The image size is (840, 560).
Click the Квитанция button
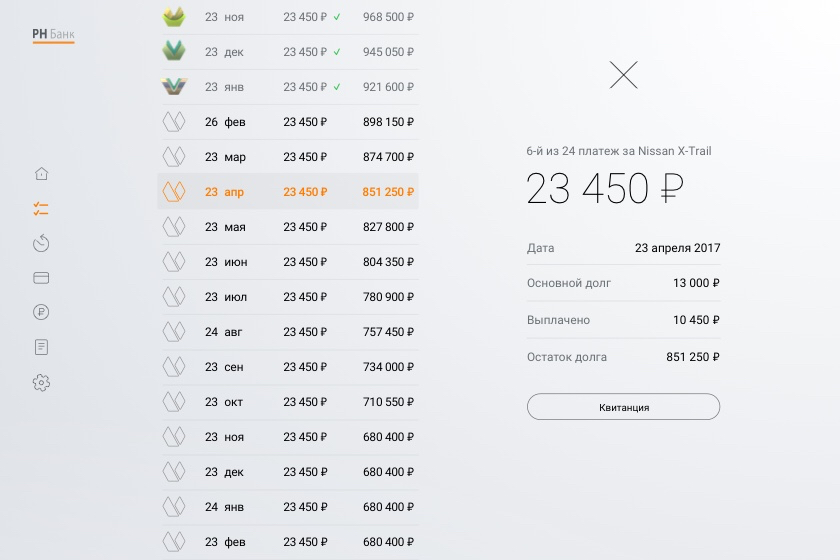[623, 407]
